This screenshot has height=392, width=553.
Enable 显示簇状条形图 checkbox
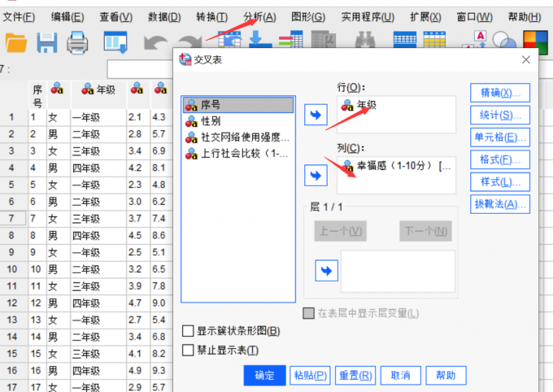pyautogui.click(x=188, y=331)
